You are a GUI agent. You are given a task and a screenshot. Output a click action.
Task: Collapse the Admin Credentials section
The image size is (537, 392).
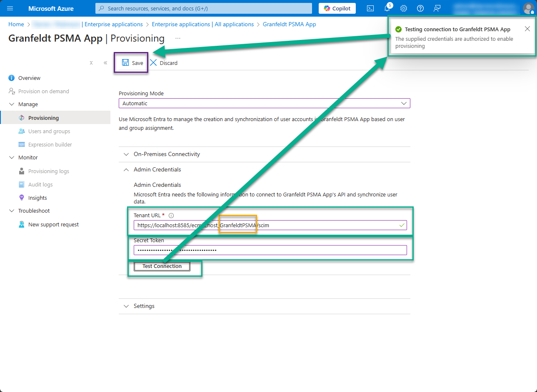tap(157, 170)
